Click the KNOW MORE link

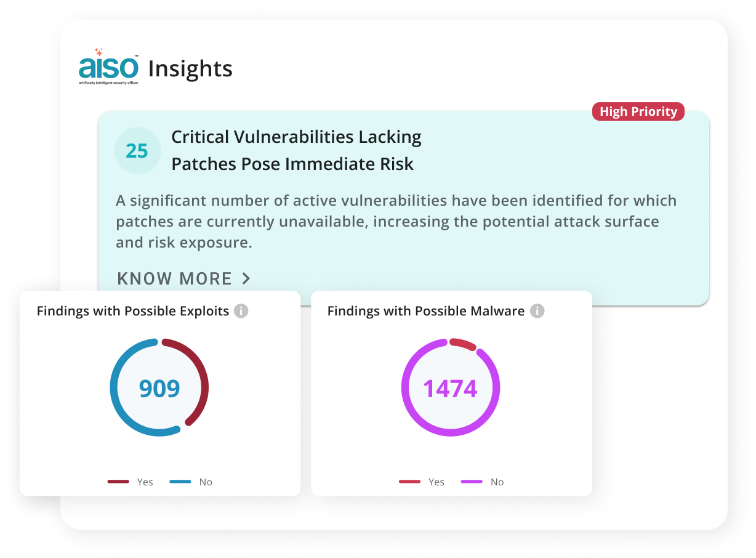(x=183, y=278)
